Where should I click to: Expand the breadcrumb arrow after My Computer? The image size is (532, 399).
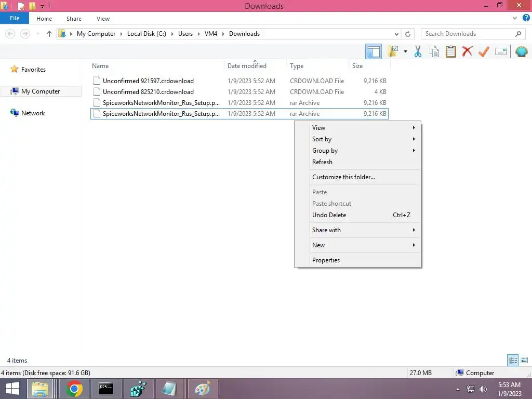point(121,34)
